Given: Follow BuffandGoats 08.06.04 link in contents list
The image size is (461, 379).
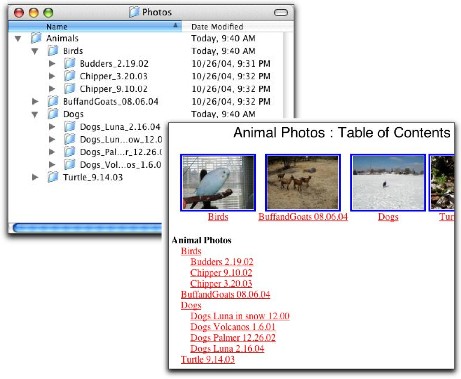Looking at the screenshot, I should pos(225,294).
